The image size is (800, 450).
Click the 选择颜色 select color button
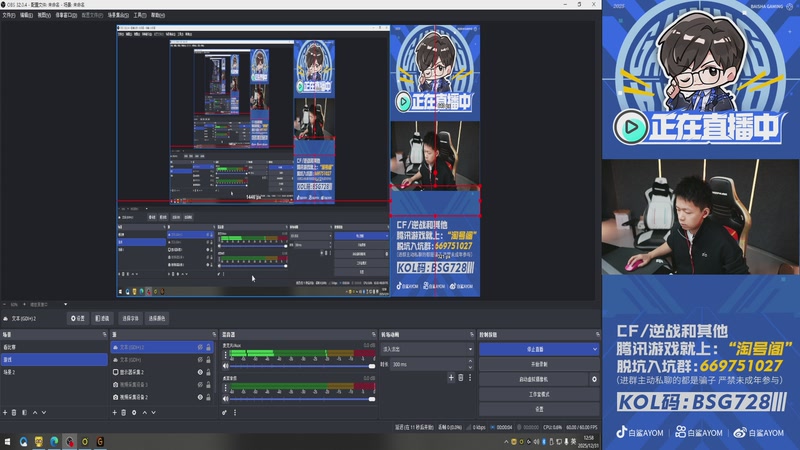pyautogui.click(x=157, y=318)
